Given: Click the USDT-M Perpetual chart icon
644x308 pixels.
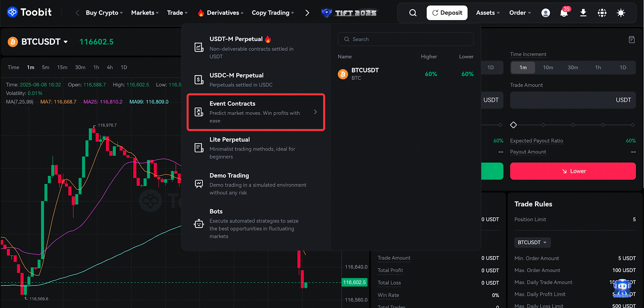Looking at the screenshot, I should coord(199,47).
